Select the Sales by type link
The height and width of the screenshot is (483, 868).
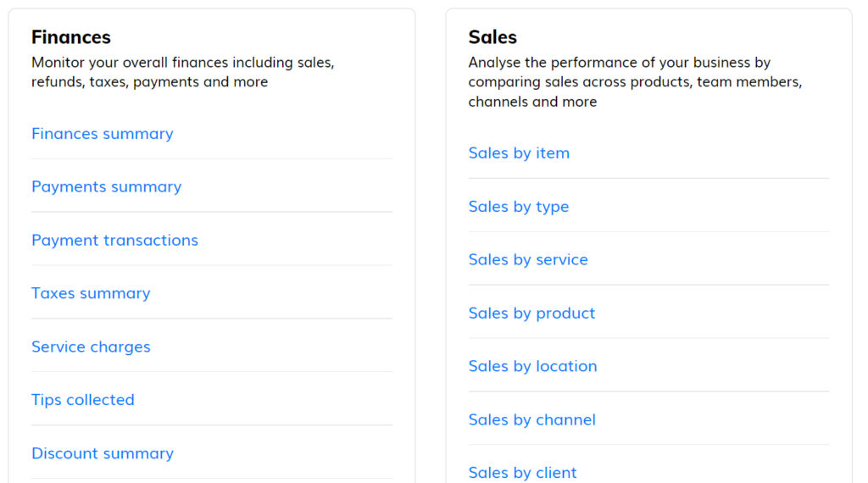click(518, 207)
